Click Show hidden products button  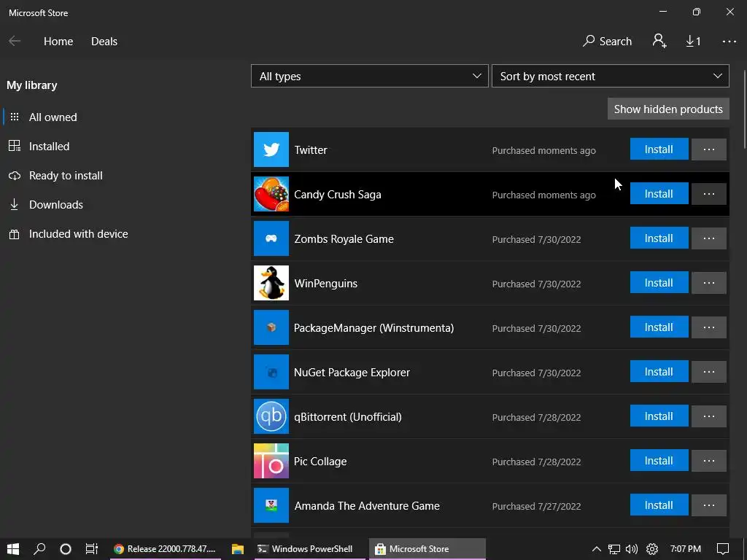coord(668,109)
